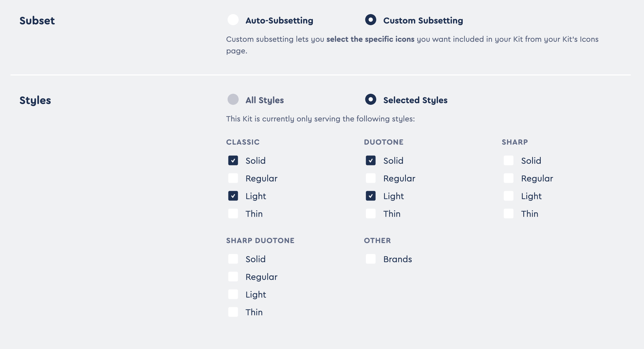
Task: Uncheck Light under Classic
Action: coord(233,196)
